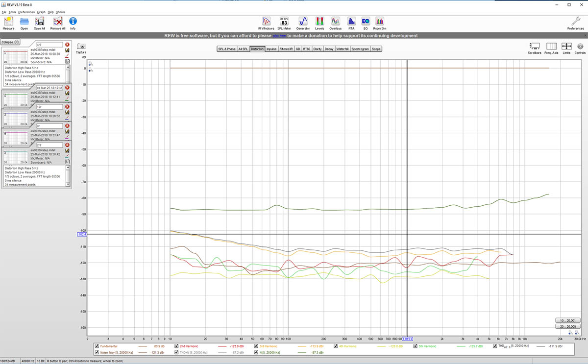Open the Info panel icon
This screenshot has height=364, width=588.
[x=73, y=21]
